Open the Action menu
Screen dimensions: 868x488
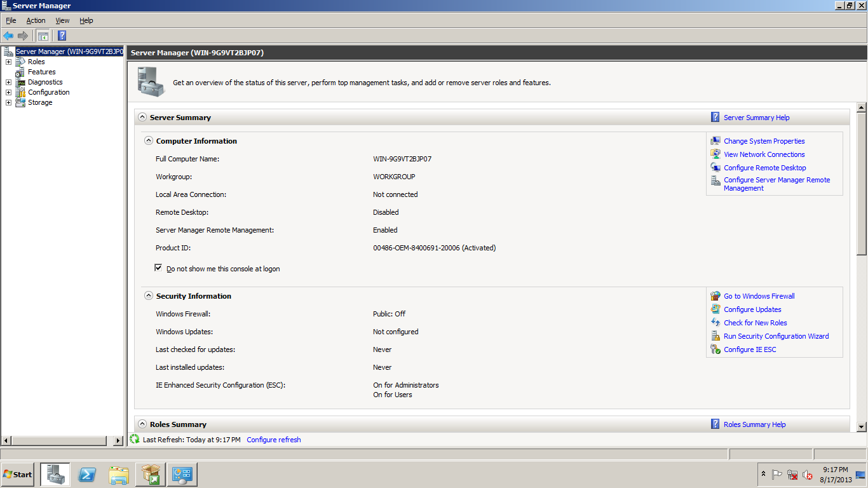coord(36,20)
